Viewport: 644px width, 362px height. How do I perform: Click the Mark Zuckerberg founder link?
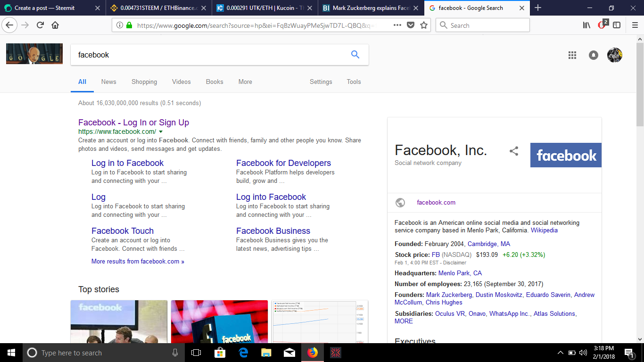449,295
